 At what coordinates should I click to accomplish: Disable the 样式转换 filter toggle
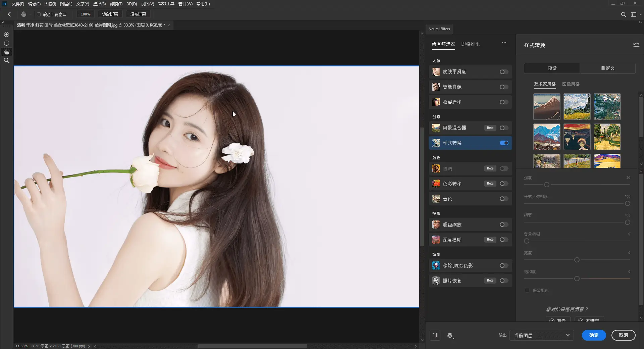(x=504, y=143)
